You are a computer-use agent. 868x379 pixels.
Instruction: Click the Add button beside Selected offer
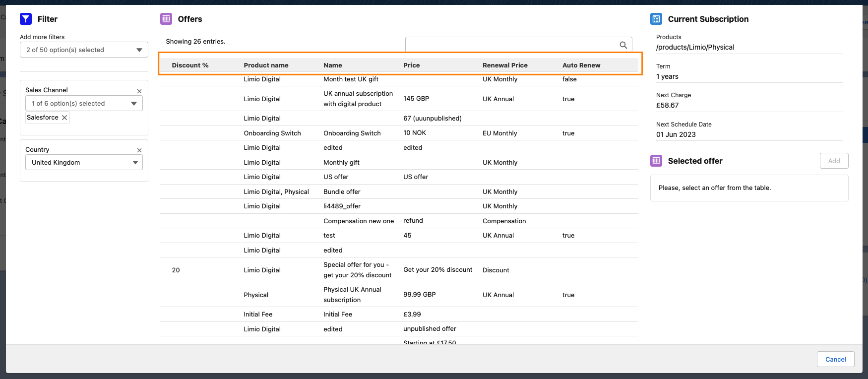tap(834, 161)
